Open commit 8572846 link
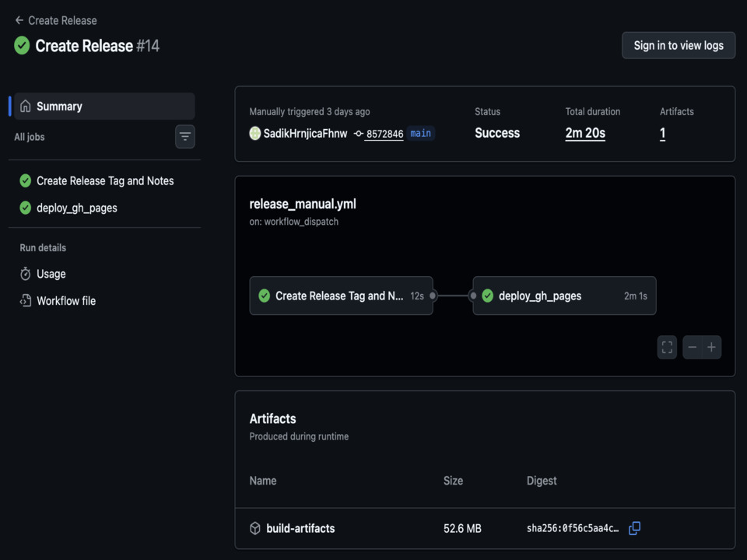 coord(384,134)
